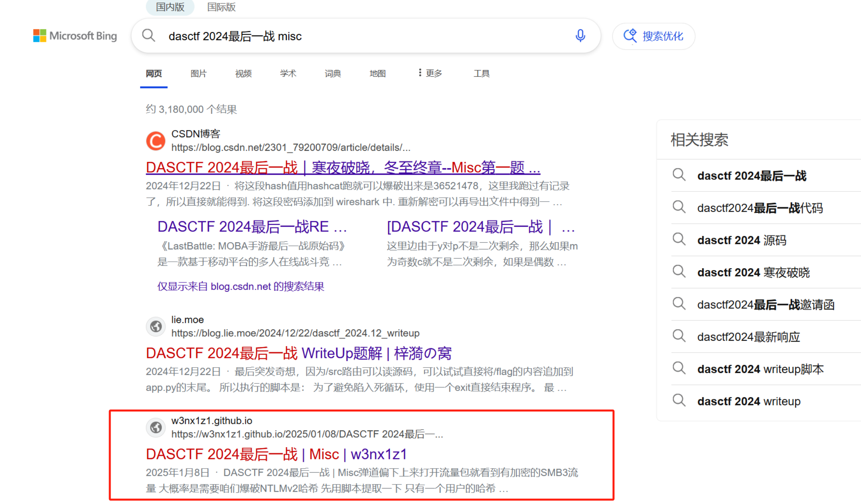Click inside the search query input field
The image size is (861, 504).
(358, 36)
